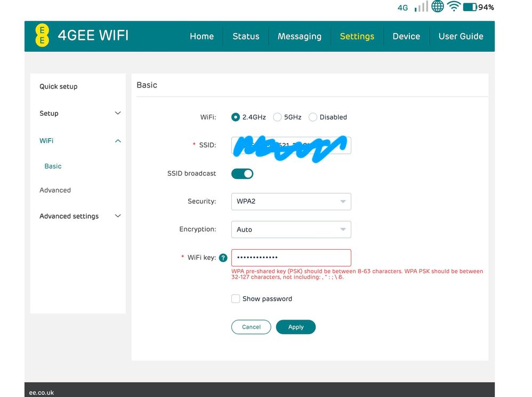The width and height of the screenshot is (532, 397).
Task: Tick the Show password checkbox
Action: pos(236,298)
